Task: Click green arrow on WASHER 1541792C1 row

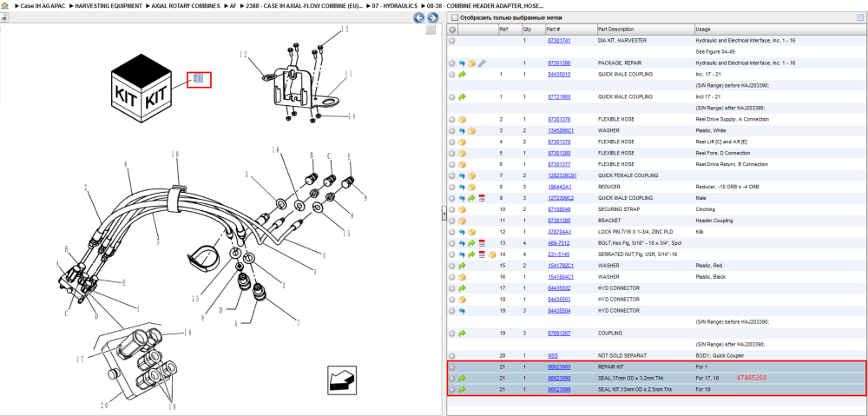Action: [x=462, y=266]
